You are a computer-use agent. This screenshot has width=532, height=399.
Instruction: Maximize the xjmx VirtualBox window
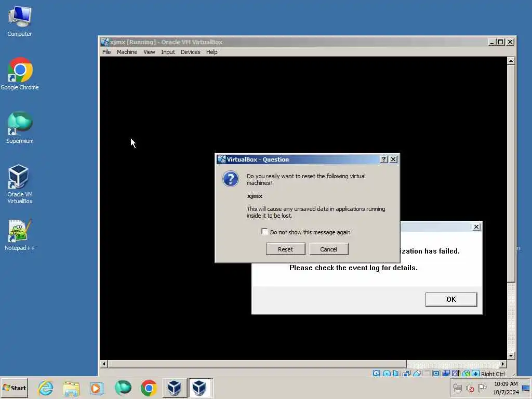pos(501,42)
